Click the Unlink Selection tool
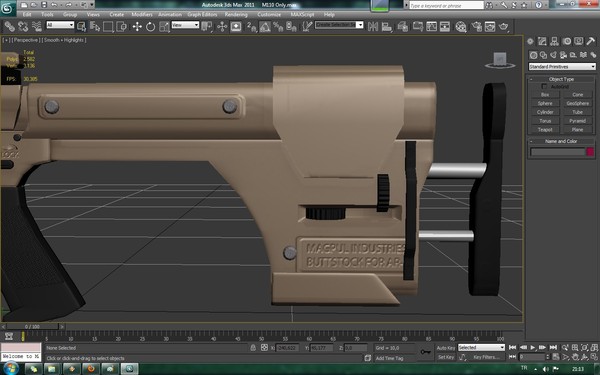 point(23,26)
